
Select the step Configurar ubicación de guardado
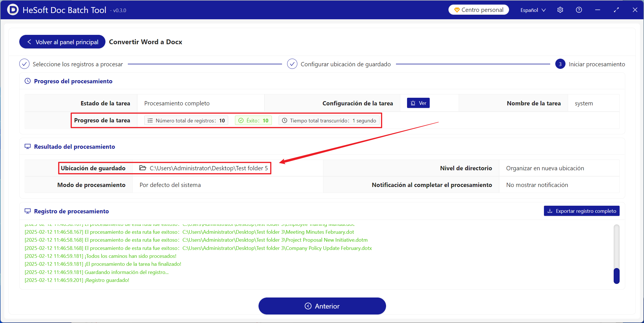346,64
